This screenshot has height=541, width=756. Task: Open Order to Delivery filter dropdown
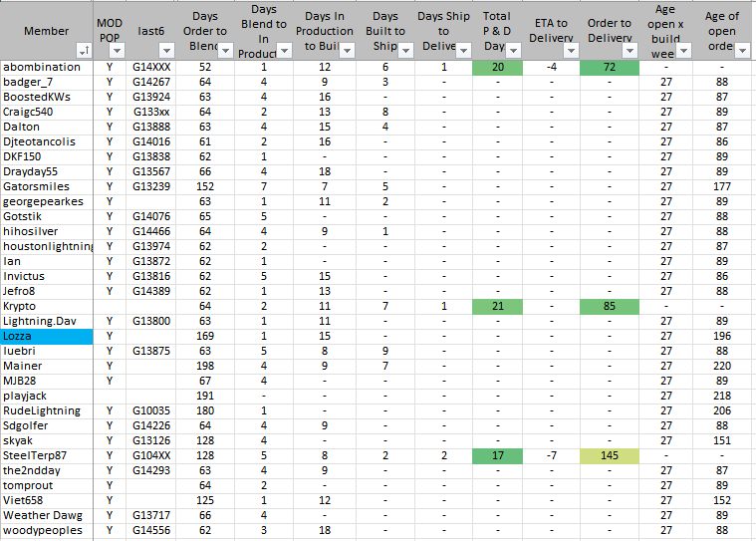631,51
